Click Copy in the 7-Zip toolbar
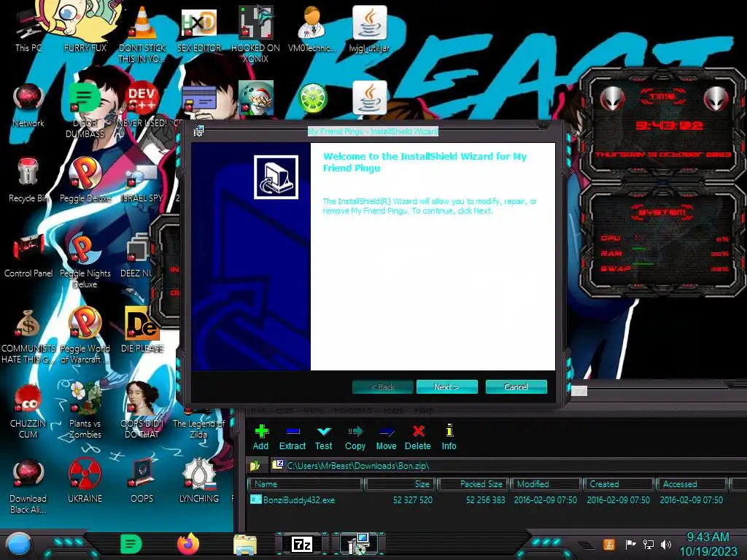Viewport: 747px width, 560px height. (355, 437)
